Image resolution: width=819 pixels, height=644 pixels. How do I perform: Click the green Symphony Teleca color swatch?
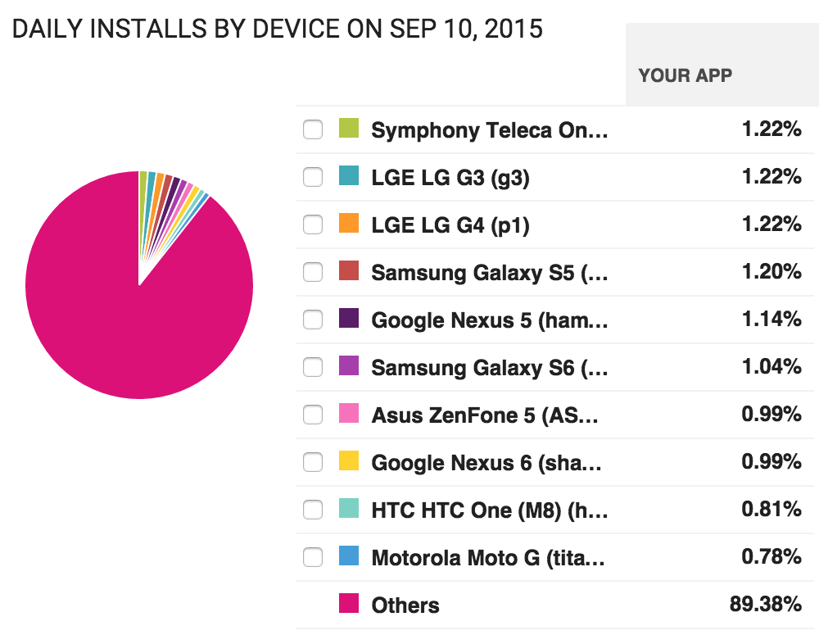[x=349, y=129]
